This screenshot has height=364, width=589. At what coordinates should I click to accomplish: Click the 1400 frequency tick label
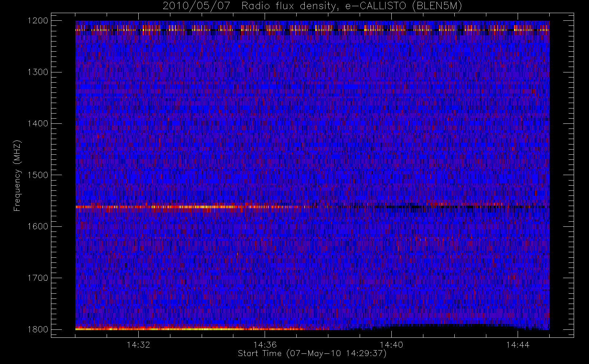(38, 123)
